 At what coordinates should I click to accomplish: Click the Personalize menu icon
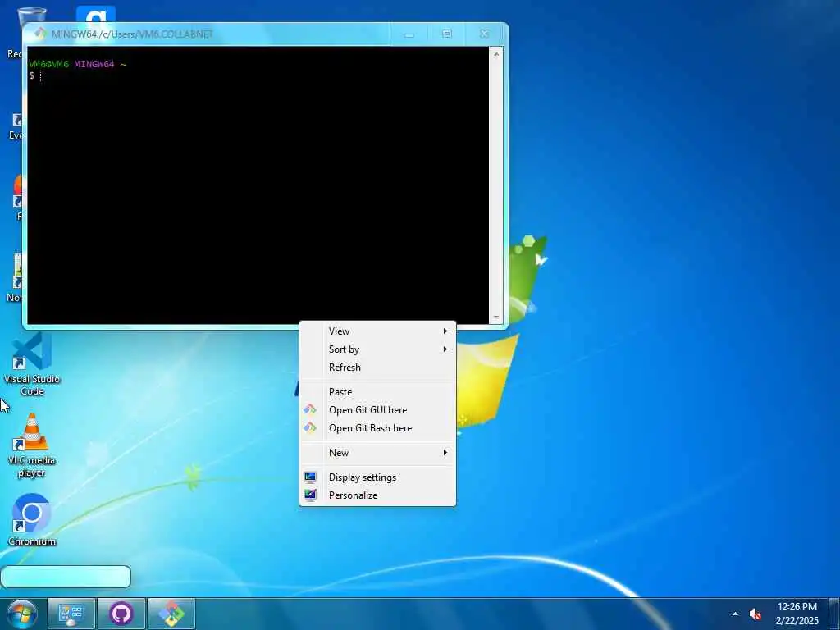(310, 495)
